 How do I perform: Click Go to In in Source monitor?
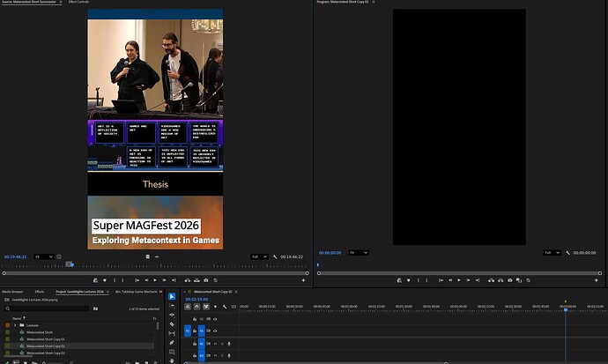(137, 280)
